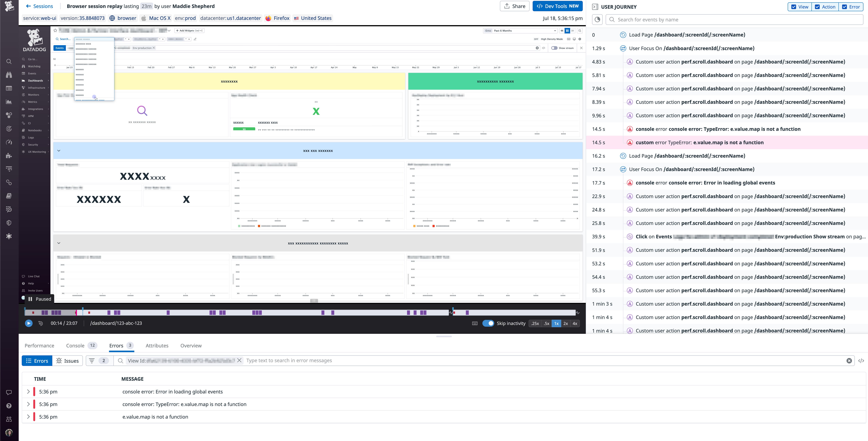Image resolution: width=868 pixels, height=441 pixels.
Task: Open the Security section in the sidebar
Action: tap(33, 144)
